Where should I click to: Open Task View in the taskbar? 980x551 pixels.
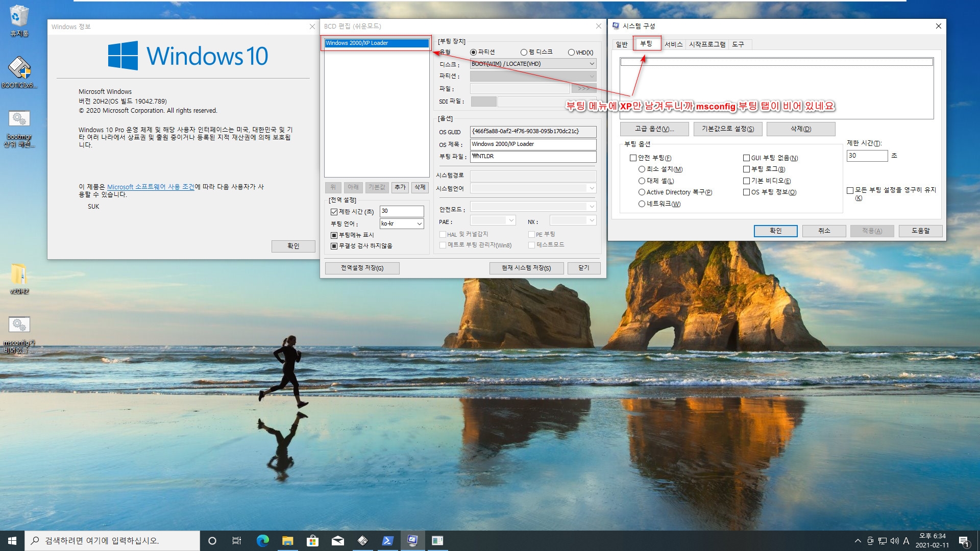(x=237, y=541)
